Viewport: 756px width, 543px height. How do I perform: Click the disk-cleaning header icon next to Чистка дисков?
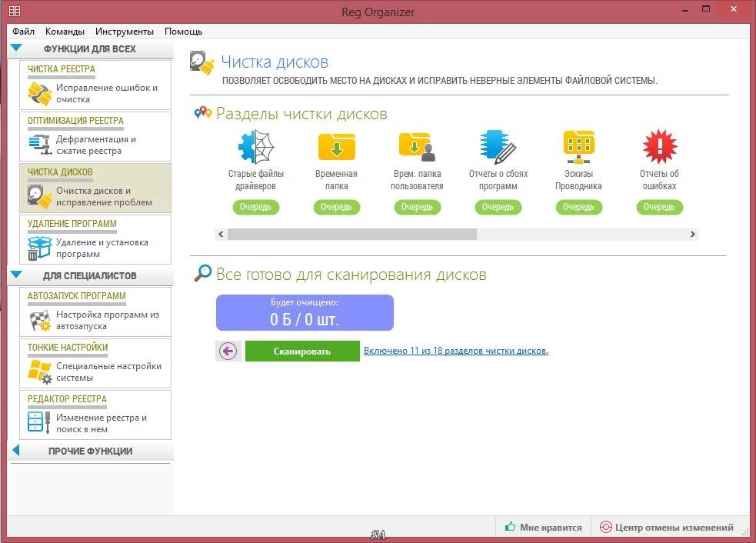pyautogui.click(x=202, y=63)
